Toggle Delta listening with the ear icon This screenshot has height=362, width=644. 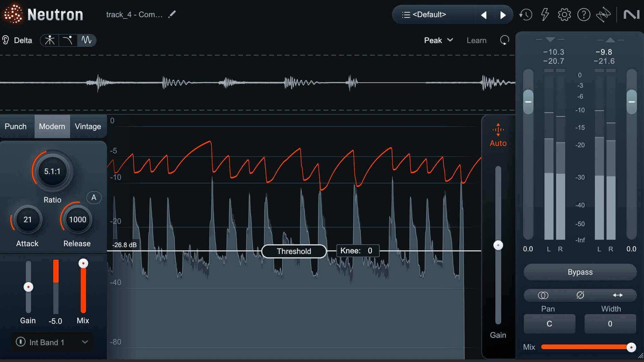coord(5,40)
